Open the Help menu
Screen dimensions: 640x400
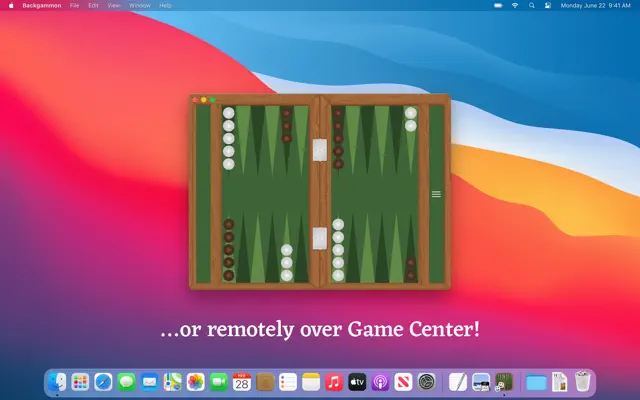pyautogui.click(x=165, y=5)
